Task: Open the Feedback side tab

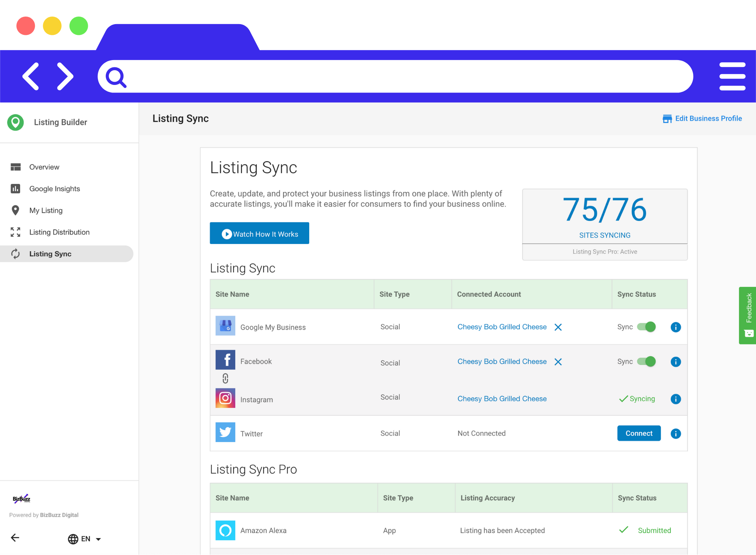Action: pos(748,316)
